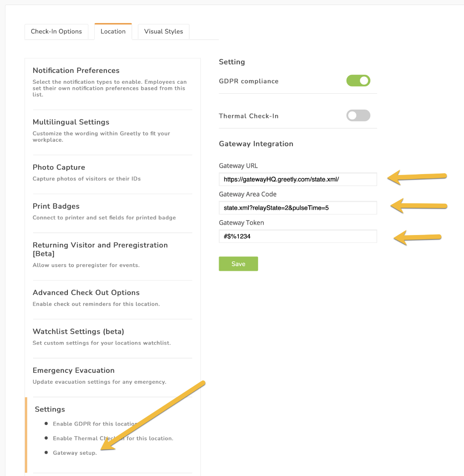Screen dimensions: 464x476
Task: Click the Gateway Area Code field
Action: [298, 208]
